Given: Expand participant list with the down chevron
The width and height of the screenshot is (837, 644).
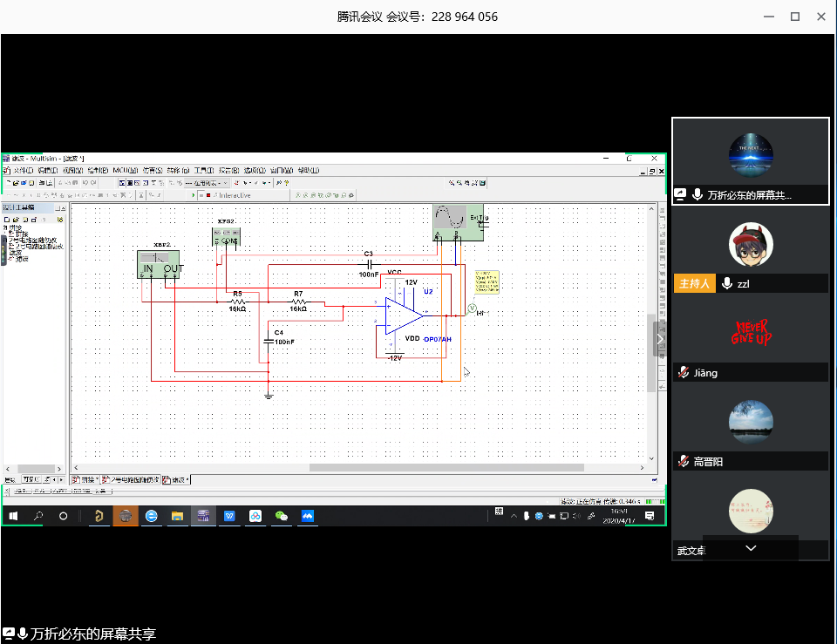Looking at the screenshot, I should click(x=751, y=548).
